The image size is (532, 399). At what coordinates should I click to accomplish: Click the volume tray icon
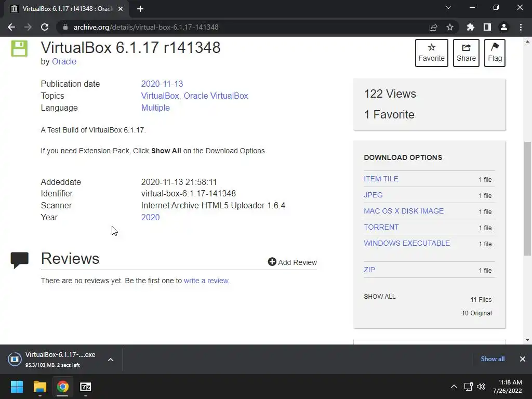point(481,387)
